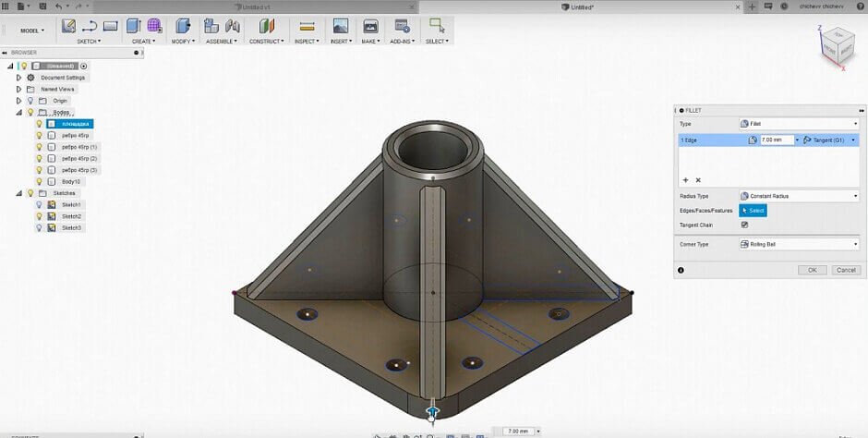The height and width of the screenshot is (438, 868).
Task: Click the Edges/Faces/Features Select button
Action: pos(753,211)
